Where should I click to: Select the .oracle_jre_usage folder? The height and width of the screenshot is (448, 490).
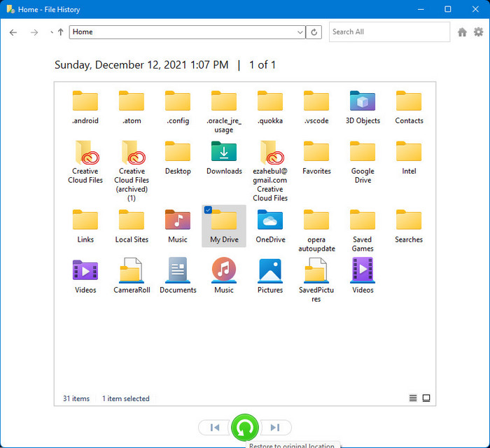click(224, 112)
